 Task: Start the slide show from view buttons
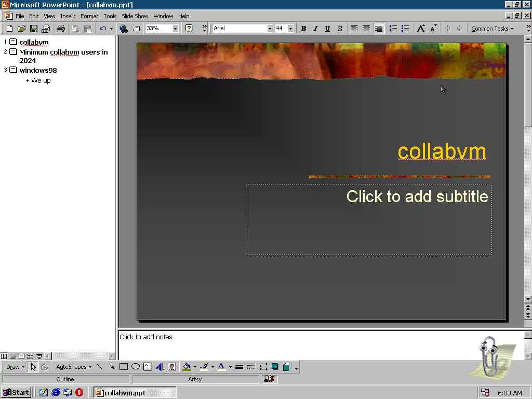(x=39, y=356)
